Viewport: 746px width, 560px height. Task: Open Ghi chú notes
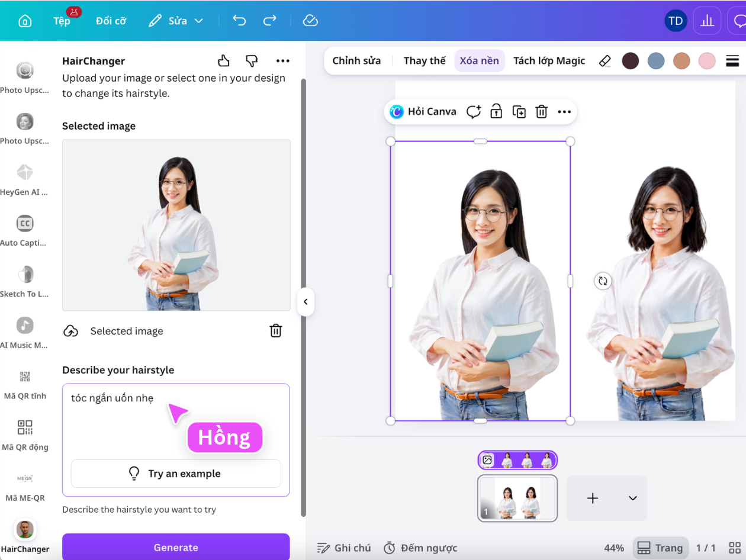coord(344,548)
